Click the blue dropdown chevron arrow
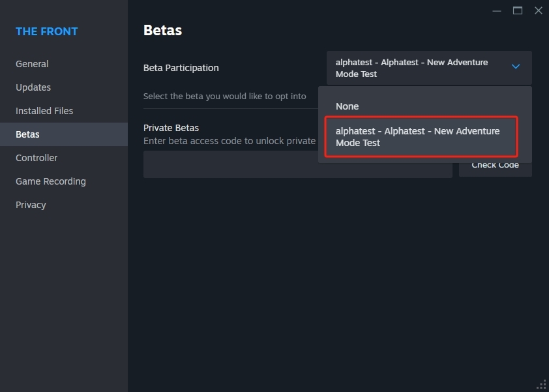This screenshot has height=392, width=549. point(515,67)
